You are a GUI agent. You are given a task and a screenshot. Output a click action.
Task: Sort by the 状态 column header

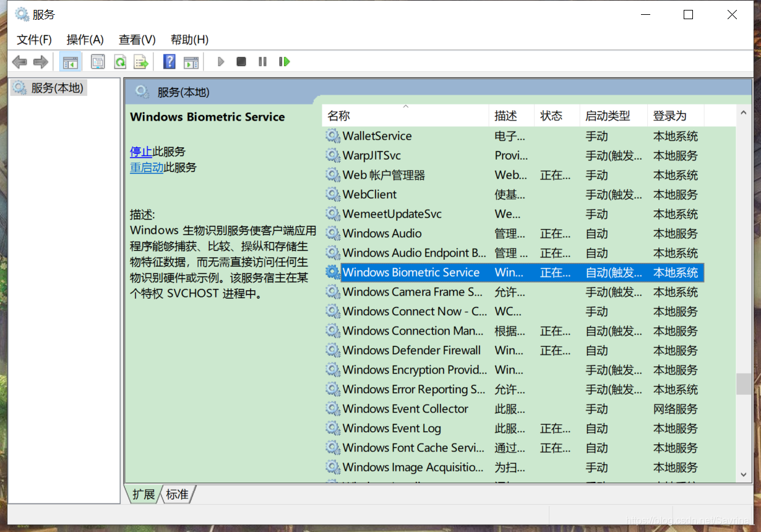557,116
